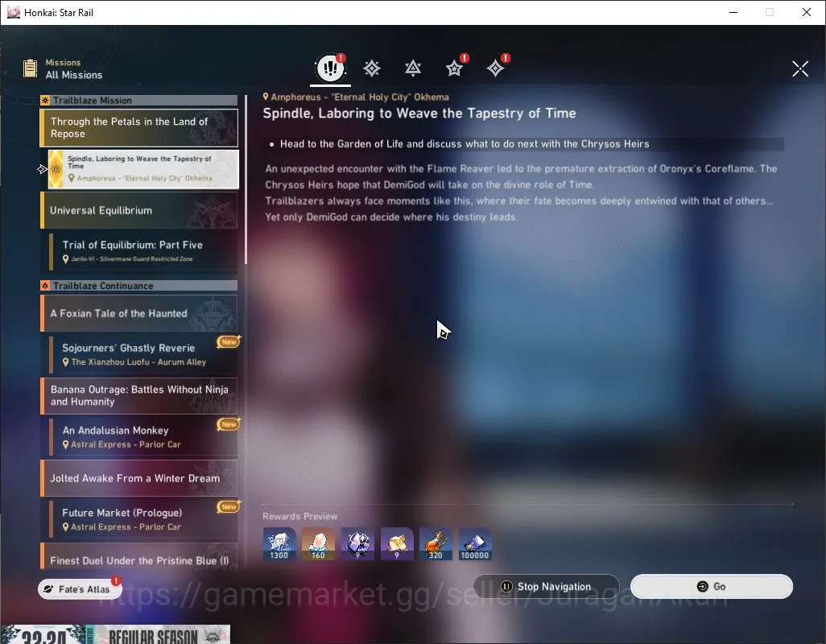Click the golden cube reward icon
The image size is (826, 644).
(397, 544)
